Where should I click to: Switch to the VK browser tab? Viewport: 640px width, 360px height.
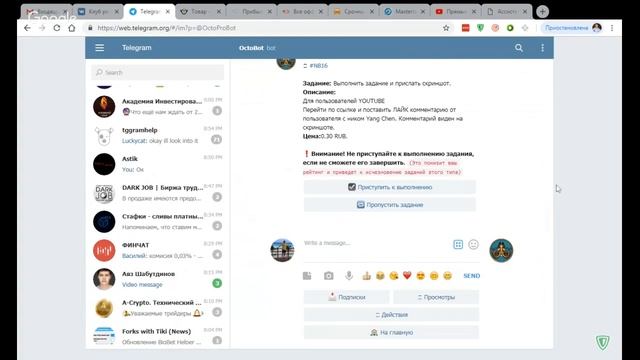pyautogui.click(x=98, y=12)
